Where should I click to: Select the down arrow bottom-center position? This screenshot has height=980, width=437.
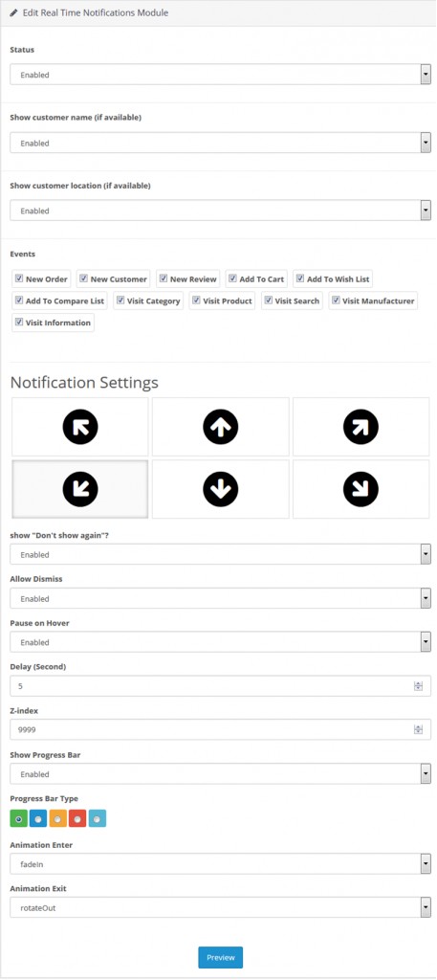(220, 489)
